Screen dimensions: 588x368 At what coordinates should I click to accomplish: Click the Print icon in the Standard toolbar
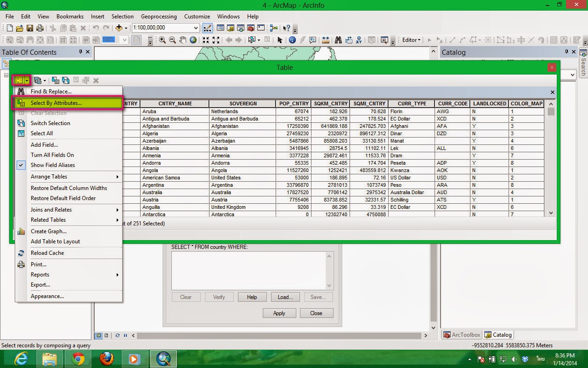pyautogui.click(x=40, y=28)
